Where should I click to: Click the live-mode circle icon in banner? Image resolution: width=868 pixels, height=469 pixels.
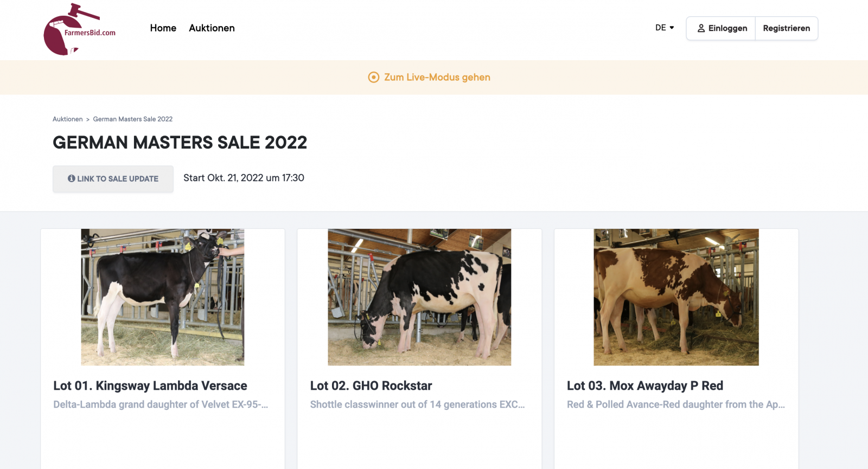pyautogui.click(x=373, y=78)
